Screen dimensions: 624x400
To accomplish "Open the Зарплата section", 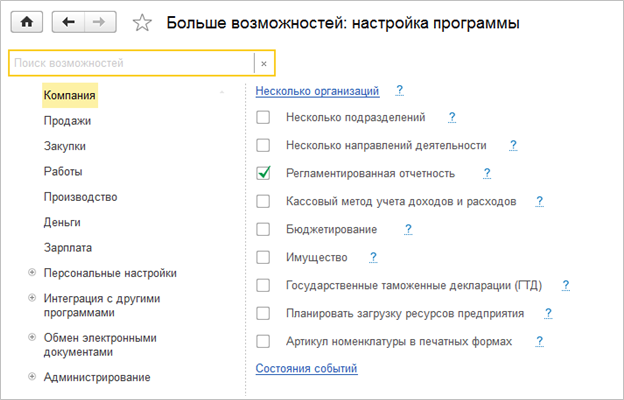I will (x=68, y=247).
